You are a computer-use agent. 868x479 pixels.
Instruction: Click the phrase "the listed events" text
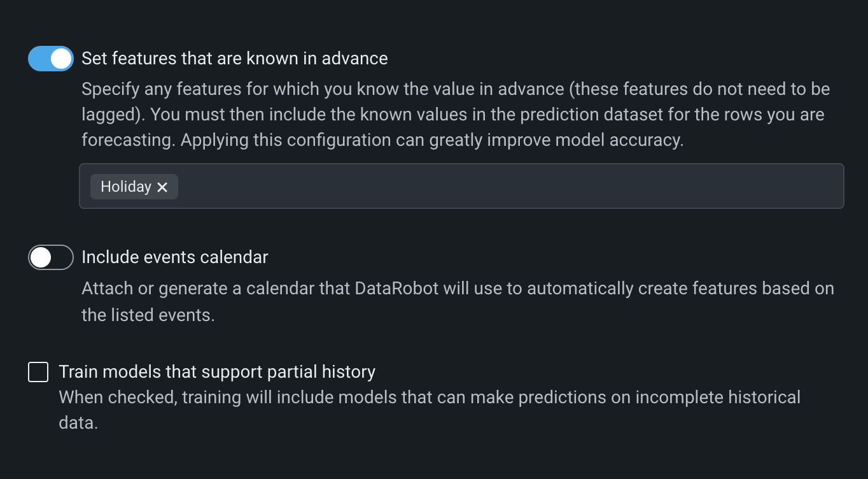click(147, 315)
